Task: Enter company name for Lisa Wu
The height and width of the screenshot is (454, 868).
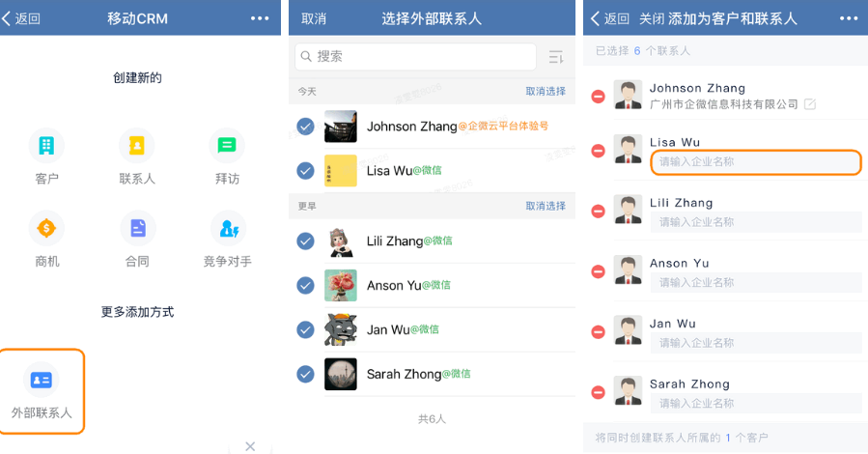Action: tap(756, 161)
